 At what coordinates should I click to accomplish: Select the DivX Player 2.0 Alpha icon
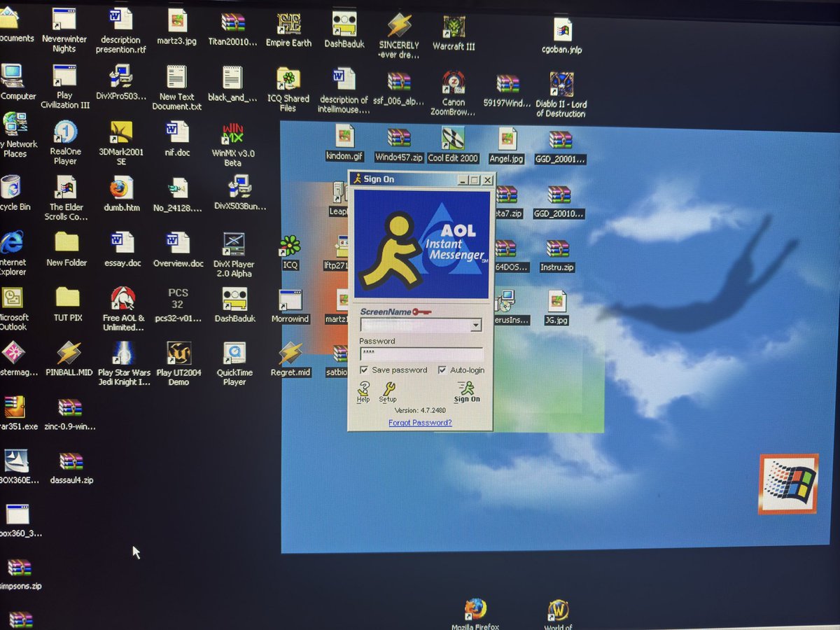(x=233, y=244)
